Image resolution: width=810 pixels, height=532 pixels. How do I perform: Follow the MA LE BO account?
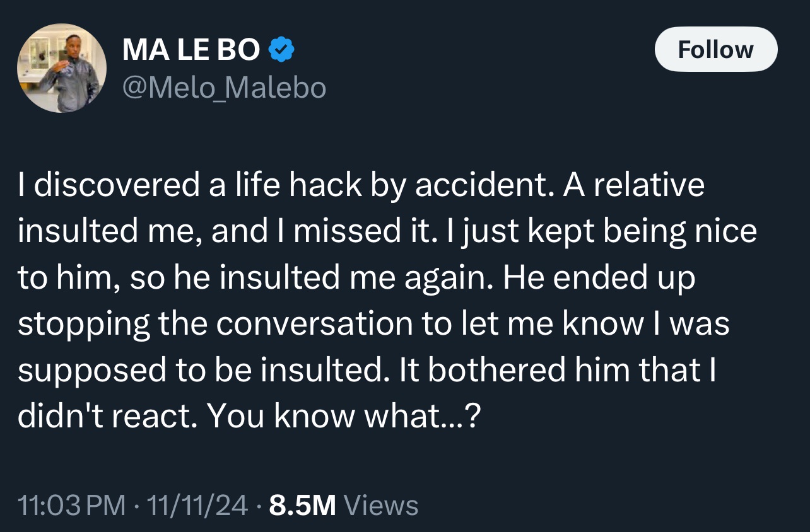click(716, 49)
